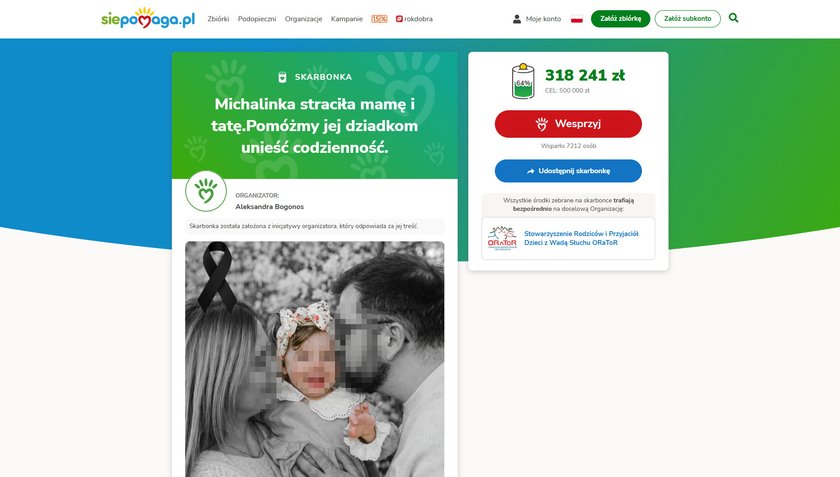840x477 pixels.
Task: Open Stowarzyszenie Rodziców i Przyjaciół ORaToR link
Action: click(581, 238)
